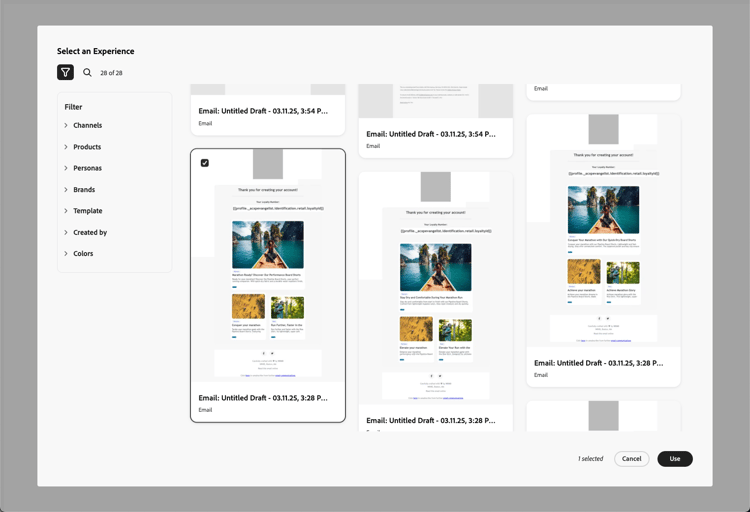Expand the Channels filter
Image resolution: width=750 pixels, height=512 pixels.
(x=83, y=125)
